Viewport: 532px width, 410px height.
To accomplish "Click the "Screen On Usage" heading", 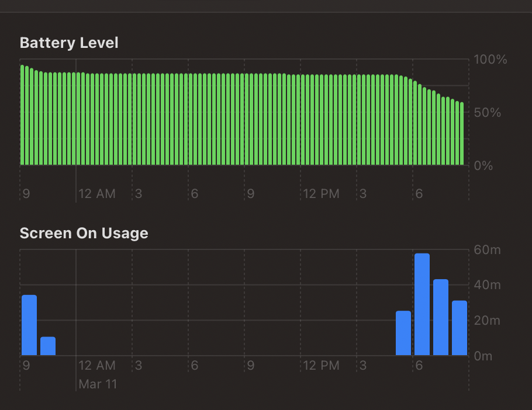I will point(84,234).
